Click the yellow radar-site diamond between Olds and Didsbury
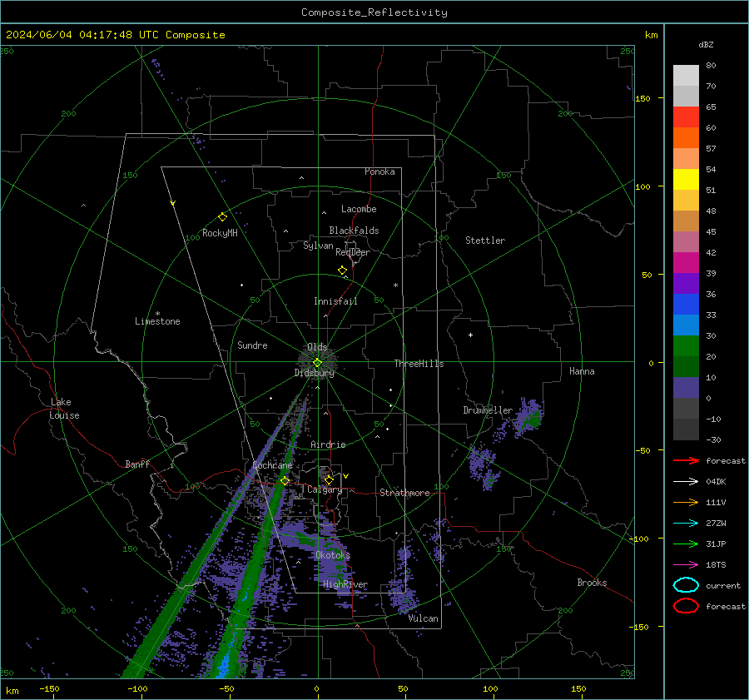 click(317, 363)
